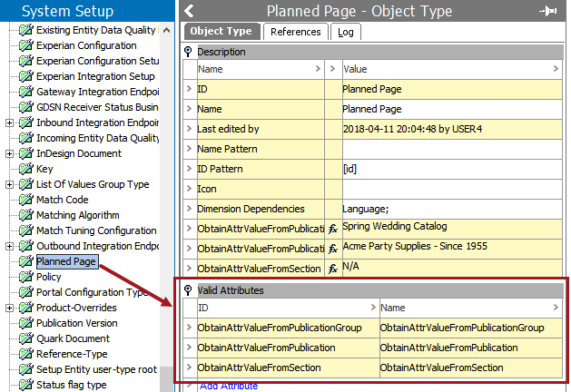The image size is (571, 392).
Task: Click the icon next to InDesign Document
Action: (26, 153)
